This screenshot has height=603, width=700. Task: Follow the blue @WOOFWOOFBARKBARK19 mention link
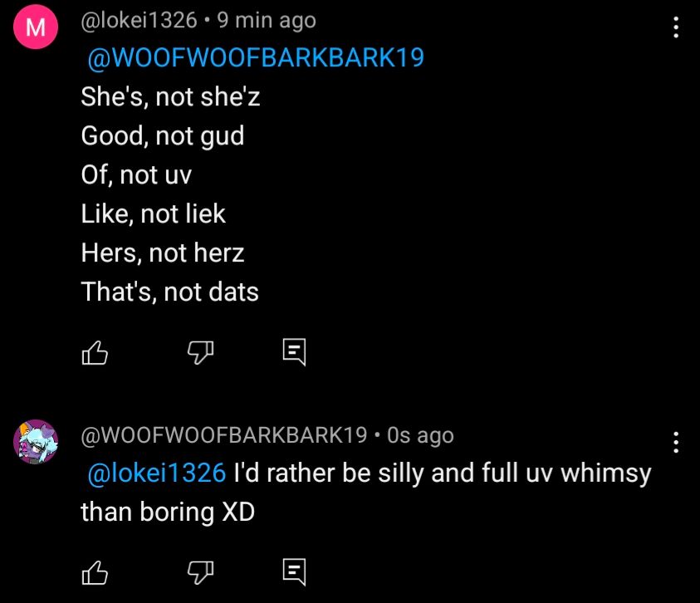click(x=256, y=58)
